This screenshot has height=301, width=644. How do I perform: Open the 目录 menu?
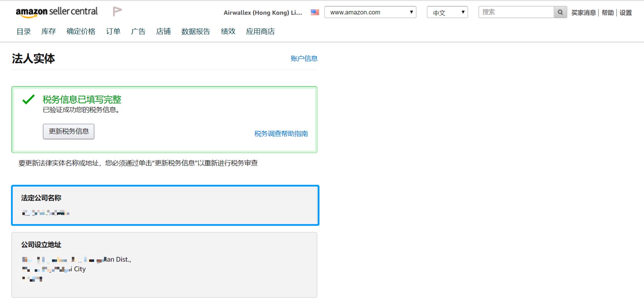[24, 32]
